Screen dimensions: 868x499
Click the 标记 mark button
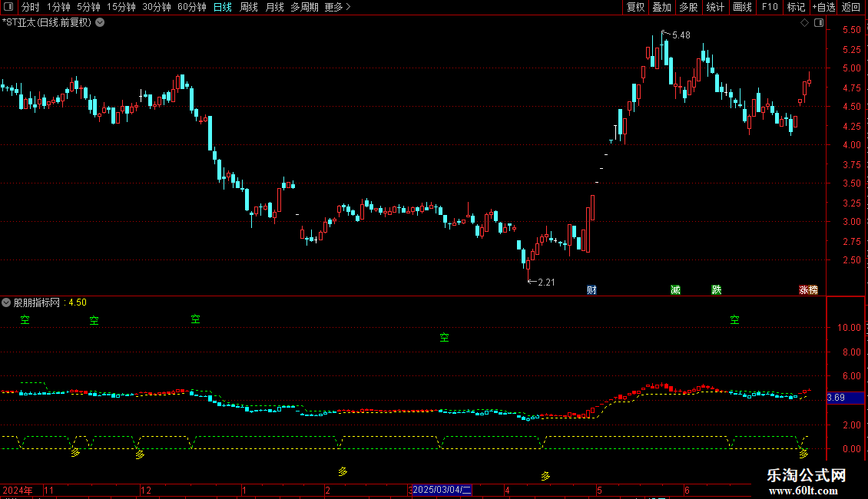(x=796, y=7)
